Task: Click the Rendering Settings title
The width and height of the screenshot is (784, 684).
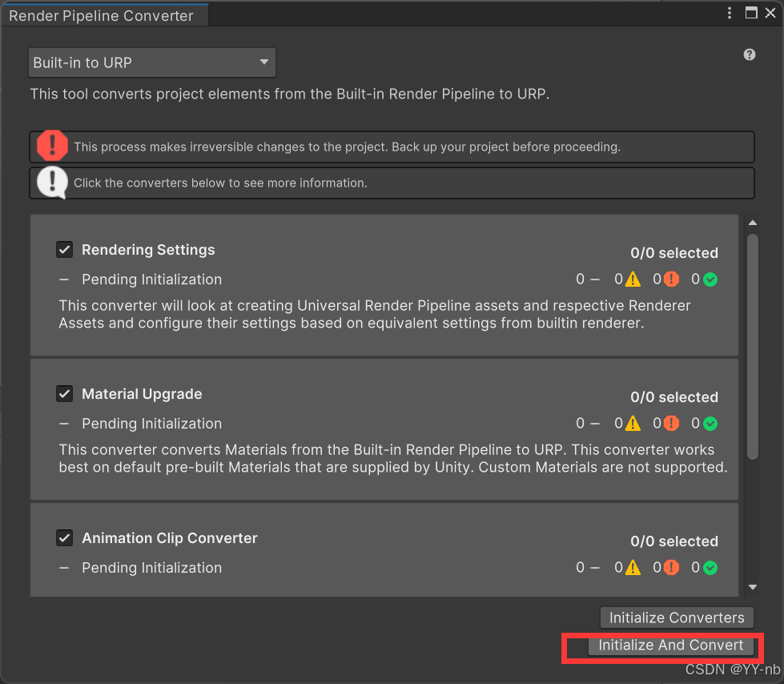Action: 148,250
